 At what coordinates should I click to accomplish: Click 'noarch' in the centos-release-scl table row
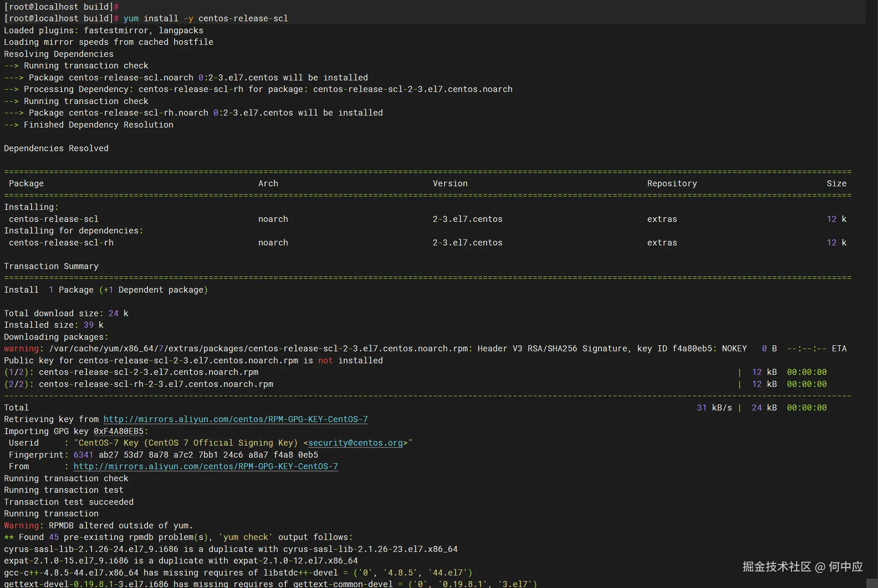pos(273,219)
